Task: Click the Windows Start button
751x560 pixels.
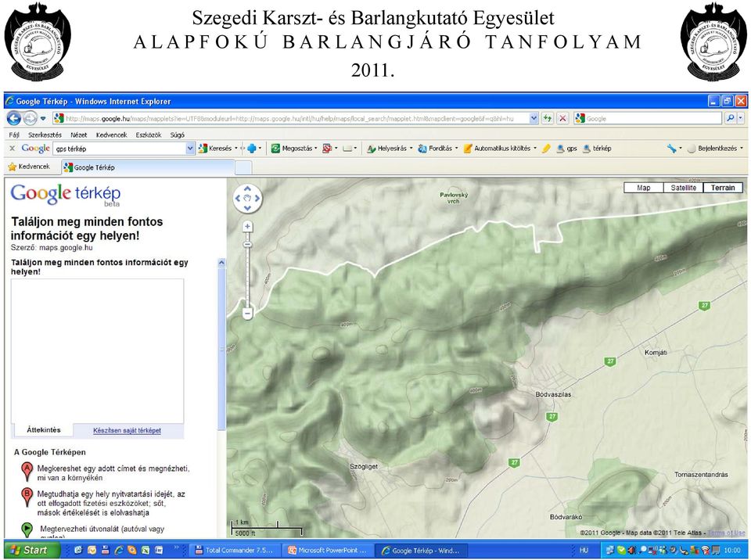Action: [x=30, y=550]
